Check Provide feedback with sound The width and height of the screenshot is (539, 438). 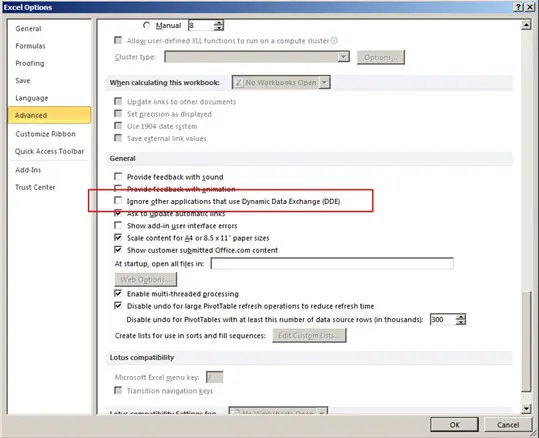point(118,176)
